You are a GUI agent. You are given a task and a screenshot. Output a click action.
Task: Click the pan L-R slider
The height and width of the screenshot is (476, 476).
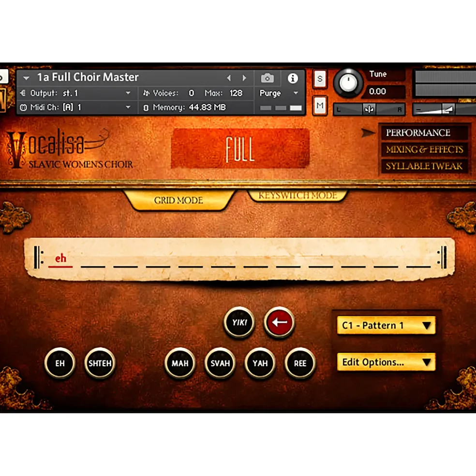pos(369,109)
